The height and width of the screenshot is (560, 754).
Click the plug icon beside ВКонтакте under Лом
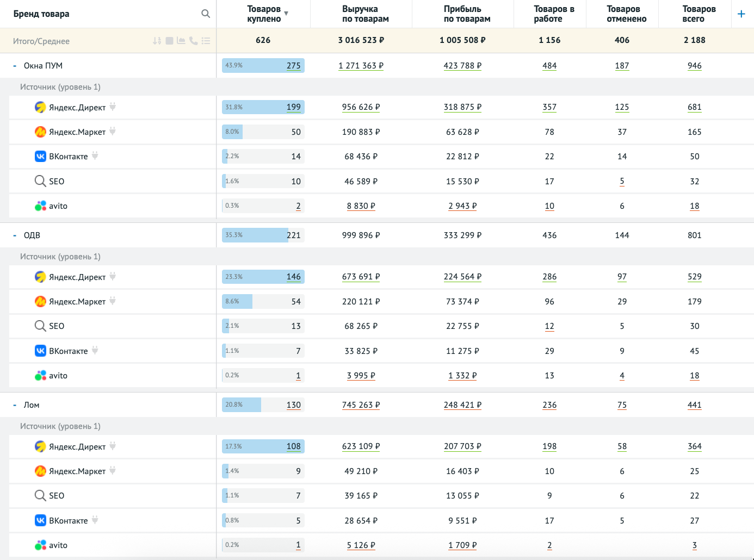pos(95,520)
